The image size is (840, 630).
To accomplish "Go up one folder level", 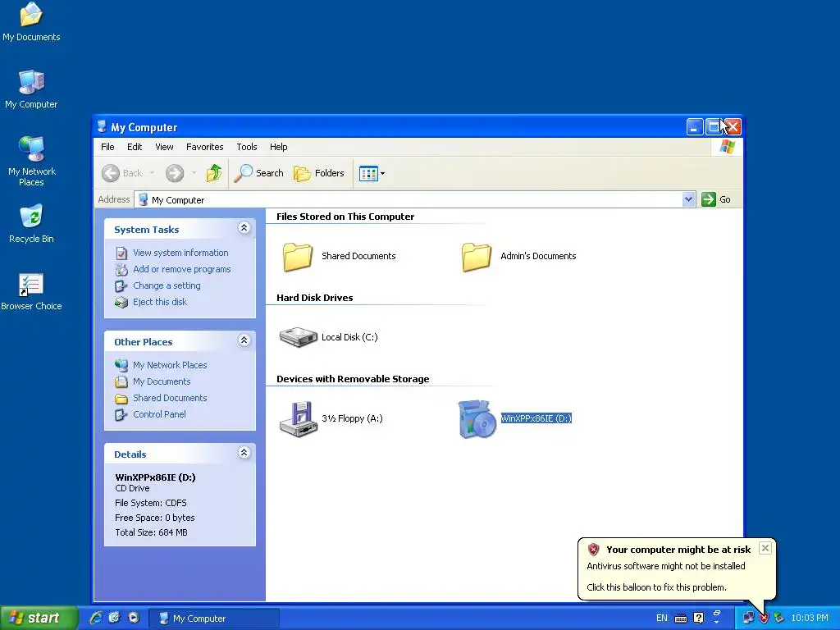I will click(x=214, y=173).
